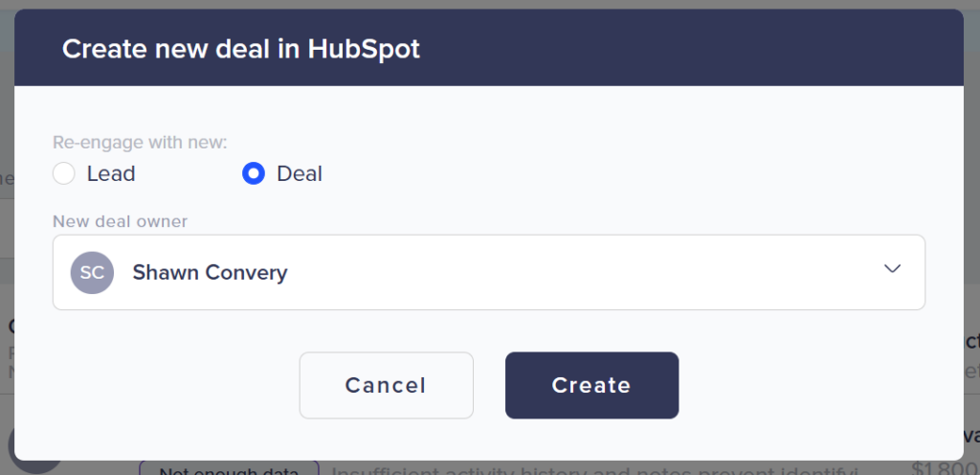Click the "Not enough data" badge behind the dialog
The height and width of the screenshot is (475, 980).
229,468
